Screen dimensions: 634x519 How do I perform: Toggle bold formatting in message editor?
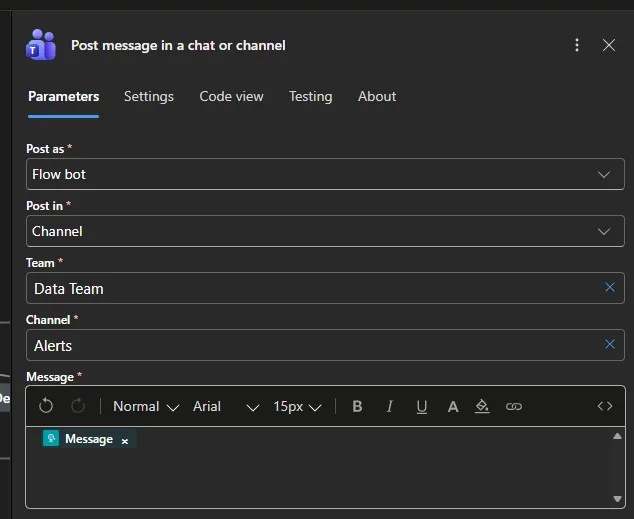point(357,406)
